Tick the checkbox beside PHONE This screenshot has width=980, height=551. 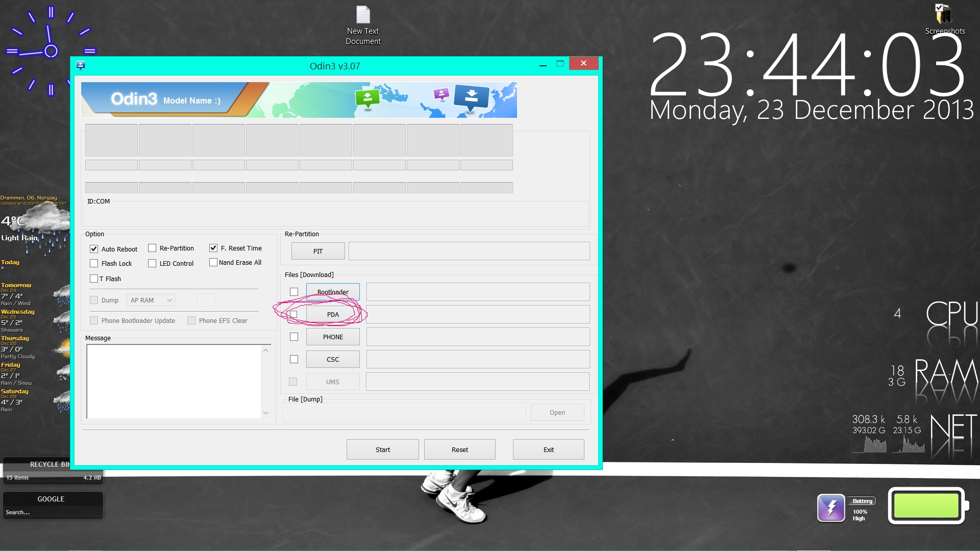click(x=294, y=337)
